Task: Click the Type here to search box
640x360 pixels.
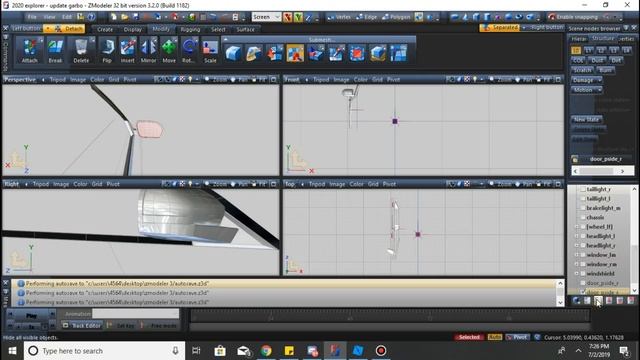Action: coord(104,351)
